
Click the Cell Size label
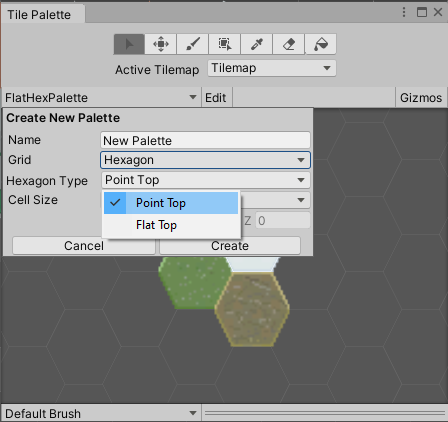pos(33,200)
